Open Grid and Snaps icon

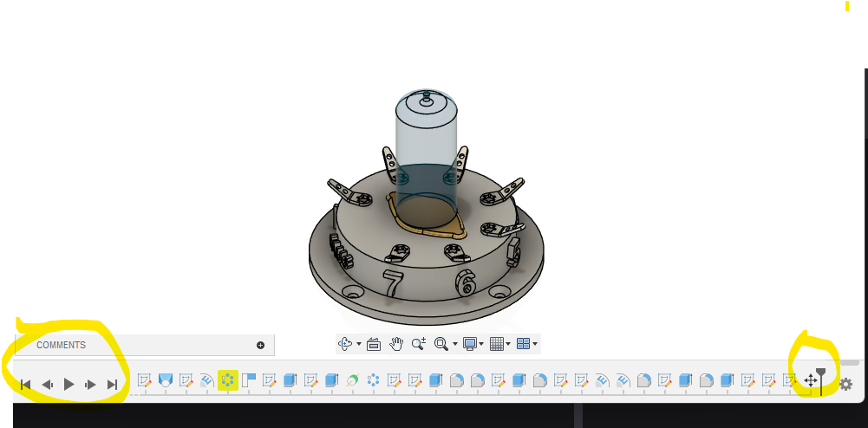click(x=497, y=344)
